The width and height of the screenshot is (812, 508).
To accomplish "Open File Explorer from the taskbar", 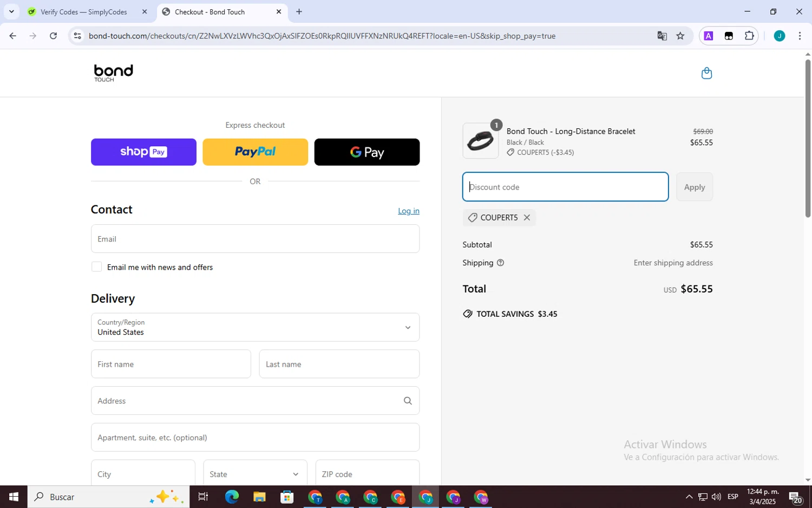I will (x=259, y=497).
